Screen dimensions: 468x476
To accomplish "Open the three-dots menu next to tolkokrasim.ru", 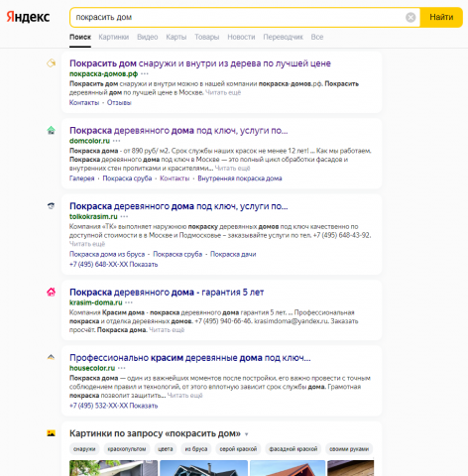I will point(124,216).
